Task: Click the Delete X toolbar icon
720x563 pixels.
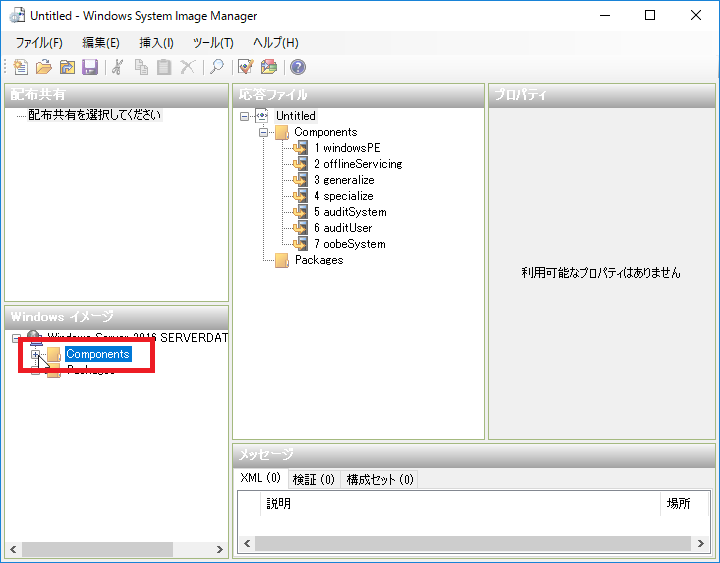Action: coord(187,67)
